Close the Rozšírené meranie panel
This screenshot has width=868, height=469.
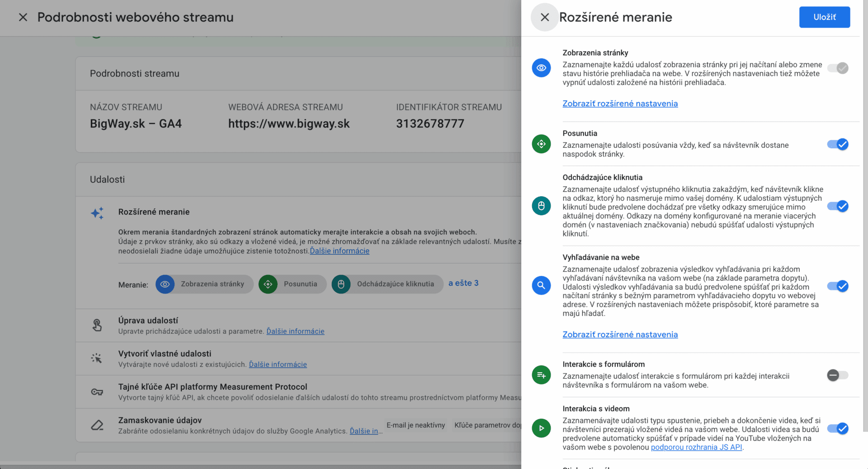[x=545, y=17]
